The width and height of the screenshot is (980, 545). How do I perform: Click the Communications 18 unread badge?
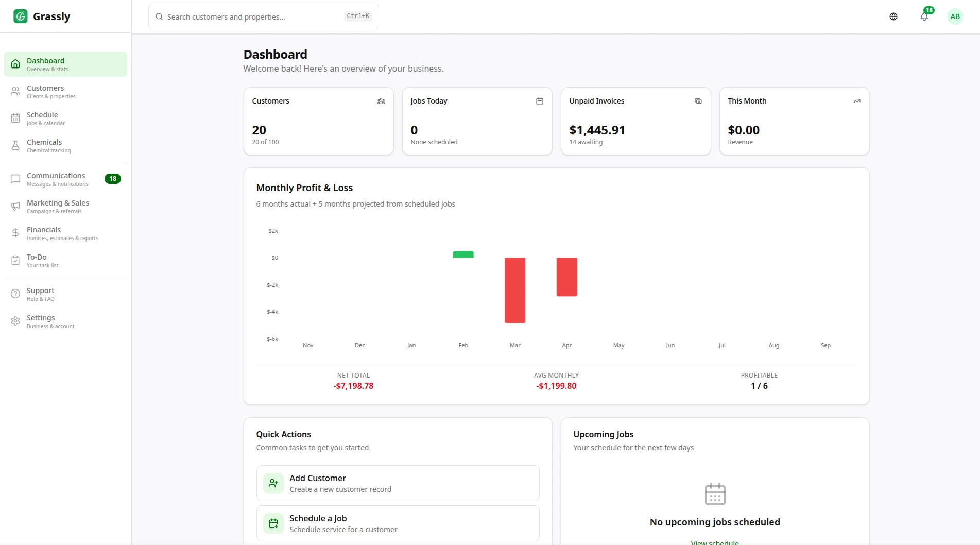click(x=113, y=179)
